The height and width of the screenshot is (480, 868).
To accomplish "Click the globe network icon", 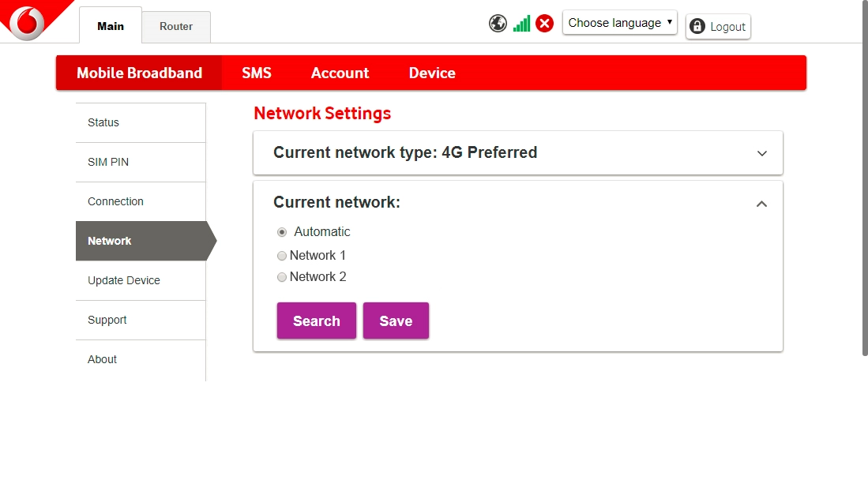I will [x=498, y=23].
